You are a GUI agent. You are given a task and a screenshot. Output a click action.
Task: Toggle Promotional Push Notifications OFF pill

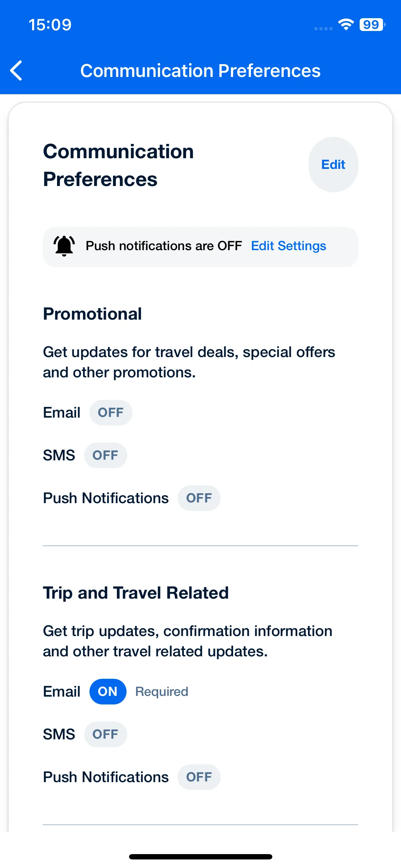tap(199, 498)
